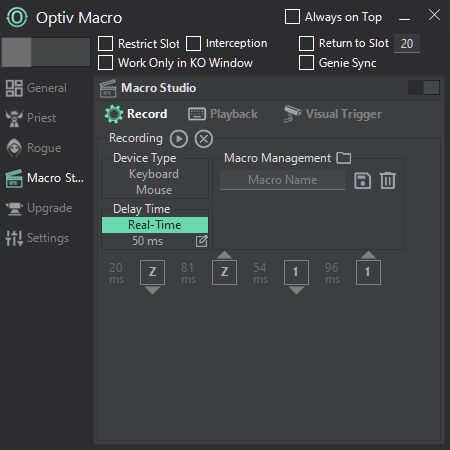Click the second Z key-up step

224,272
